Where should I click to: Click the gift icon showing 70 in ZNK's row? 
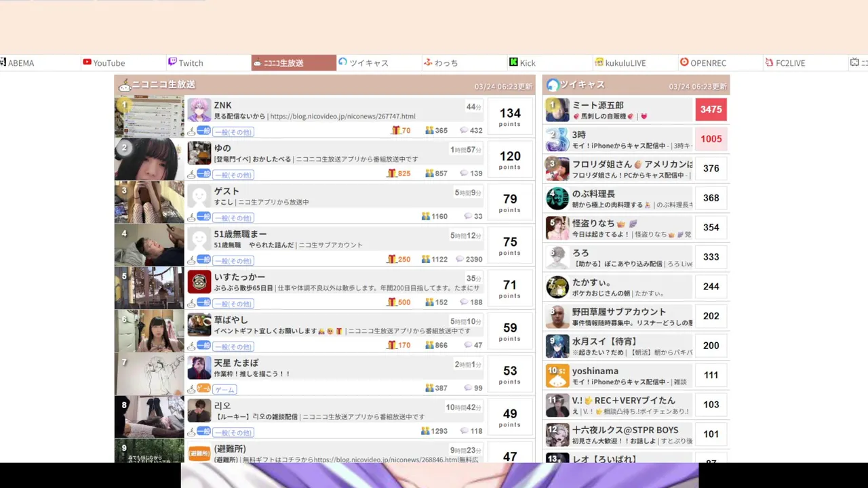coord(395,130)
